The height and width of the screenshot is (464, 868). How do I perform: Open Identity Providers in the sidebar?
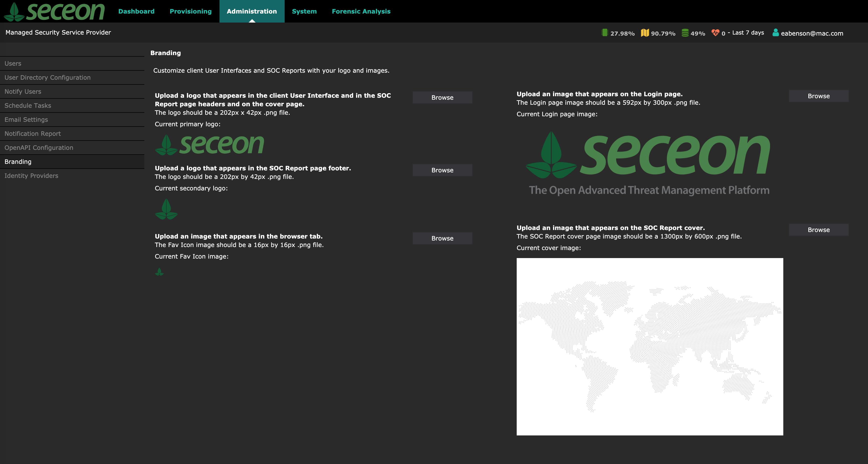pos(31,176)
